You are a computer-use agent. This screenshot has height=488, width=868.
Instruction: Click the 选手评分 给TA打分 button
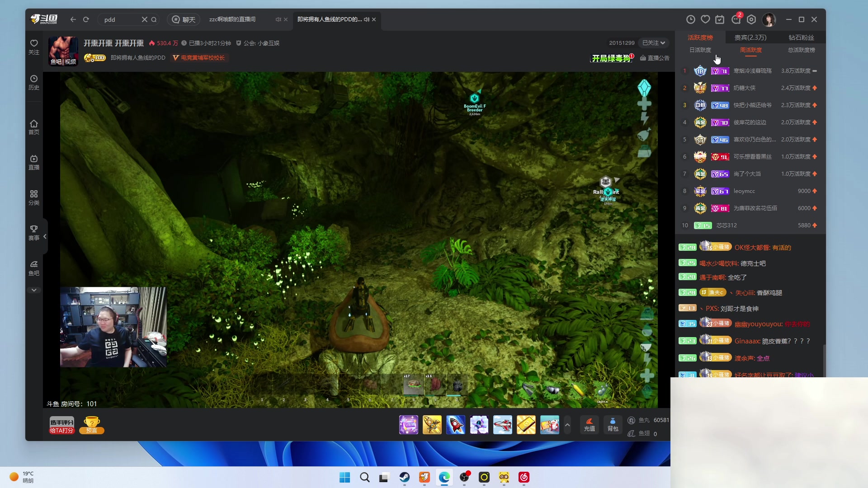tap(61, 425)
